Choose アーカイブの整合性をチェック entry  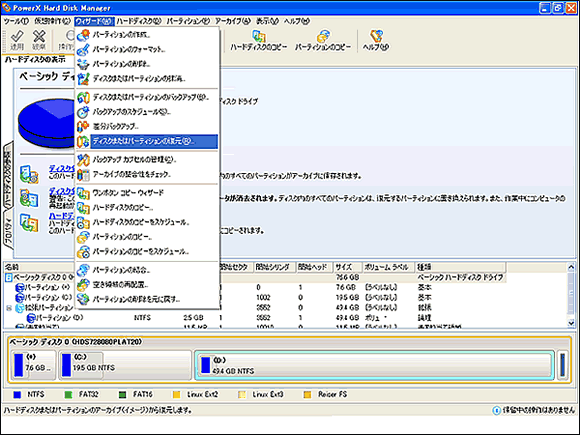(x=147, y=174)
